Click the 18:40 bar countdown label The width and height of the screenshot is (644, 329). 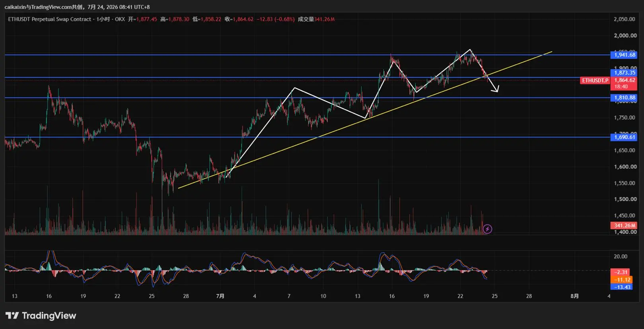(621, 87)
